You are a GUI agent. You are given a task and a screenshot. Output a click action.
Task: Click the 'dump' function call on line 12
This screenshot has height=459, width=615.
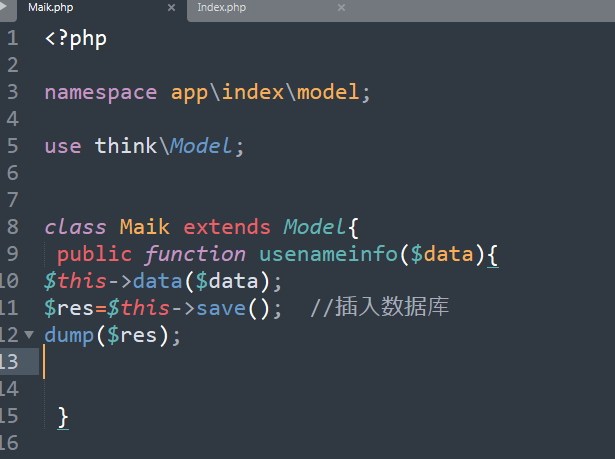tap(69, 336)
